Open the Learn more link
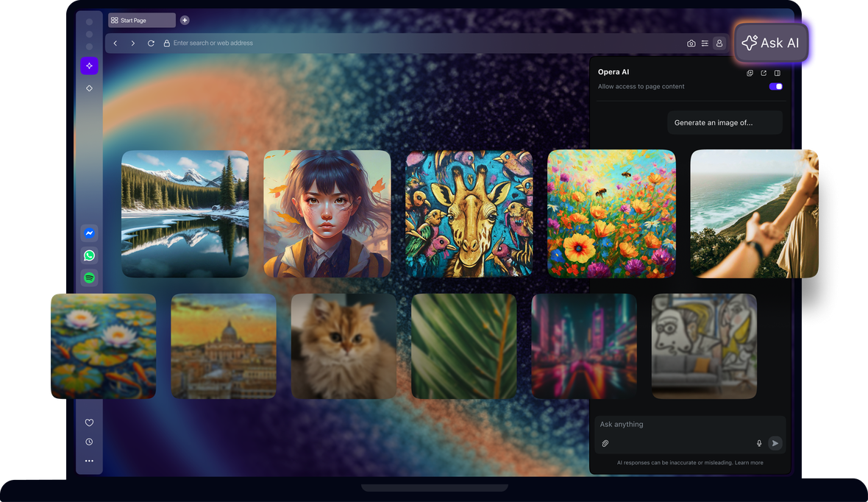 pyautogui.click(x=749, y=462)
